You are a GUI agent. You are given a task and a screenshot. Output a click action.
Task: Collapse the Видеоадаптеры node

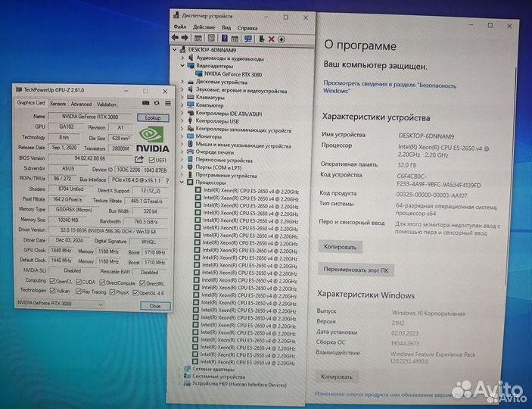(182, 66)
